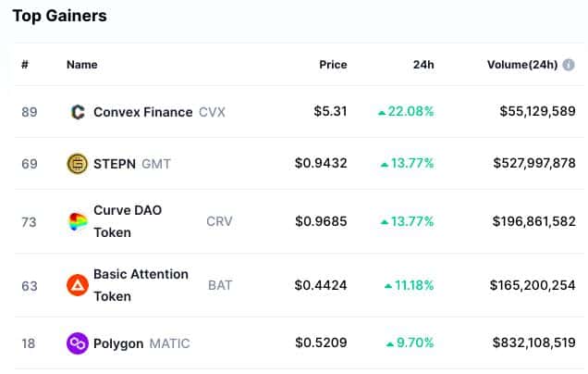Click the MATIC ticker symbol
The height and width of the screenshot is (374, 588).
(169, 343)
